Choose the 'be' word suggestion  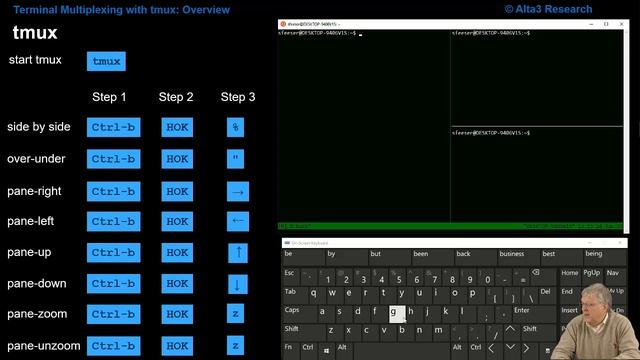303,257
